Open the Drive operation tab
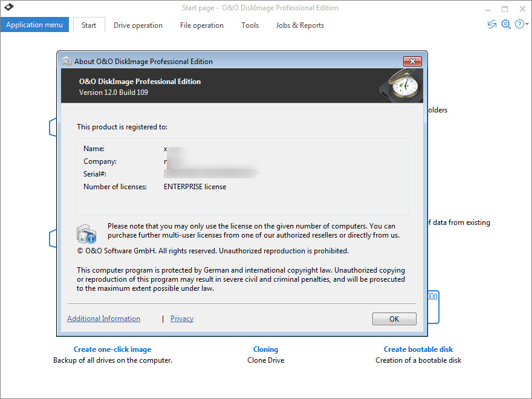 138,25
